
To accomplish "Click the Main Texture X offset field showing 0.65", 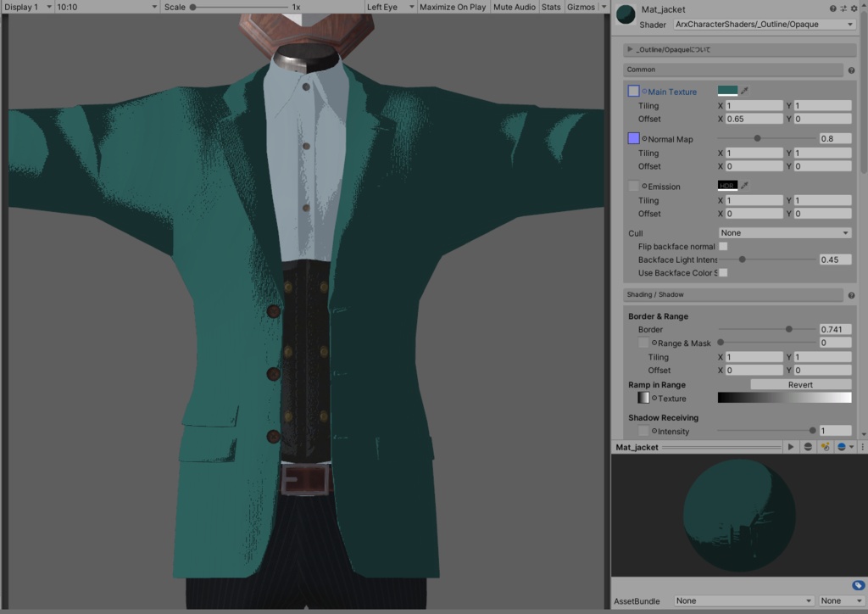I will click(x=754, y=119).
